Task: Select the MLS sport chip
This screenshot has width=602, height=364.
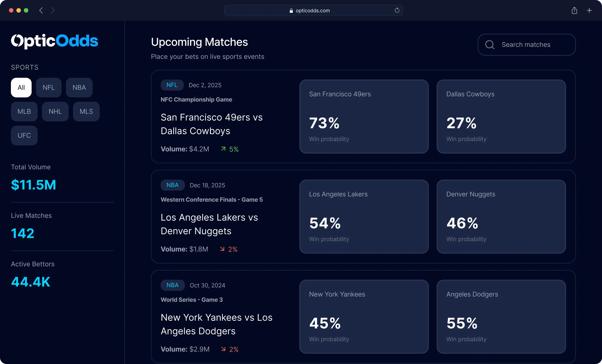Action: point(86,111)
